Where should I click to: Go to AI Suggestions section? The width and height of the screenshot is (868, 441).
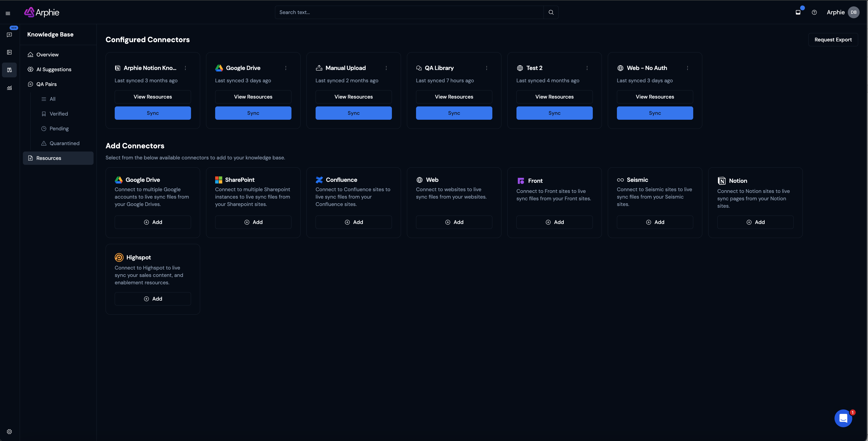click(x=54, y=69)
